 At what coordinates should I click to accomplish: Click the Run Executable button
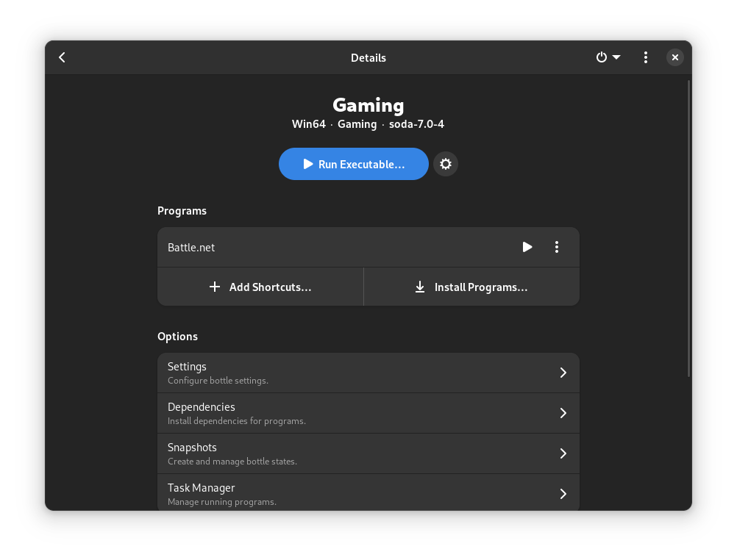click(353, 164)
